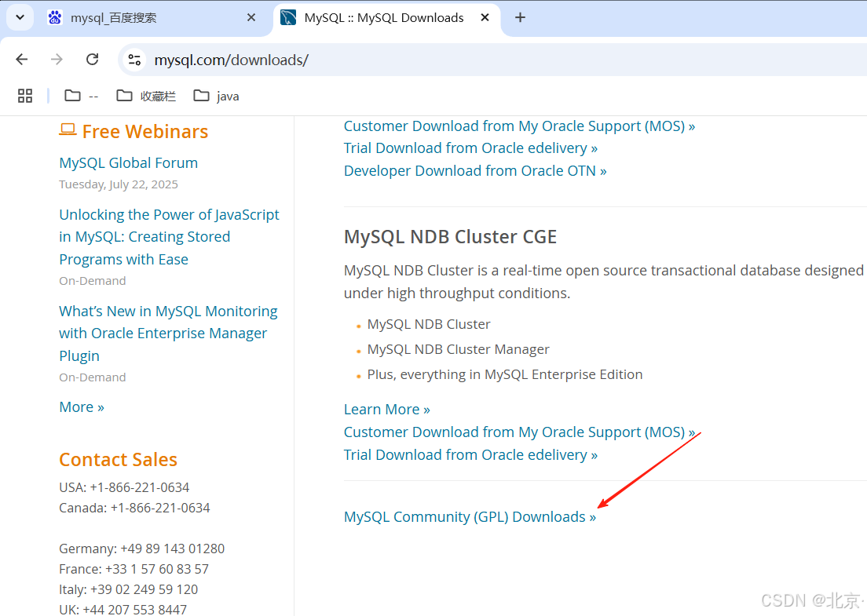Click the MySQL NDB Cluster CGE heading
This screenshot has height=616, width=867.
tap(450, 236)
